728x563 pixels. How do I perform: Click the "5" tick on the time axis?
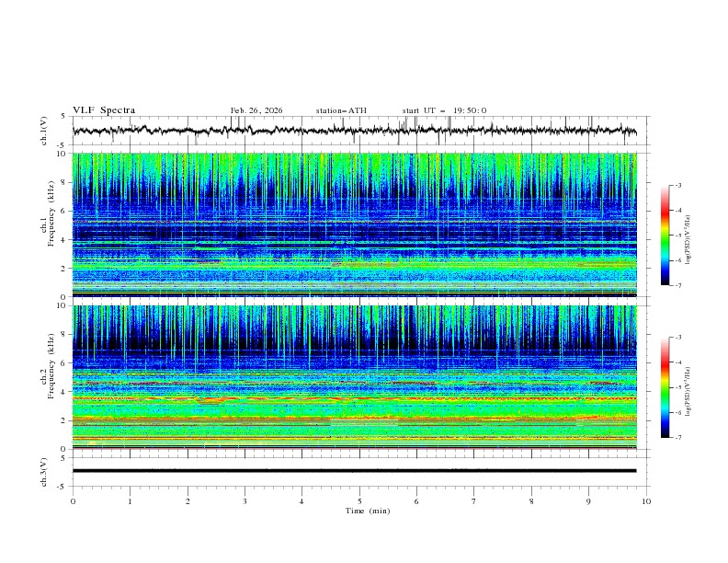click(359, 501)
